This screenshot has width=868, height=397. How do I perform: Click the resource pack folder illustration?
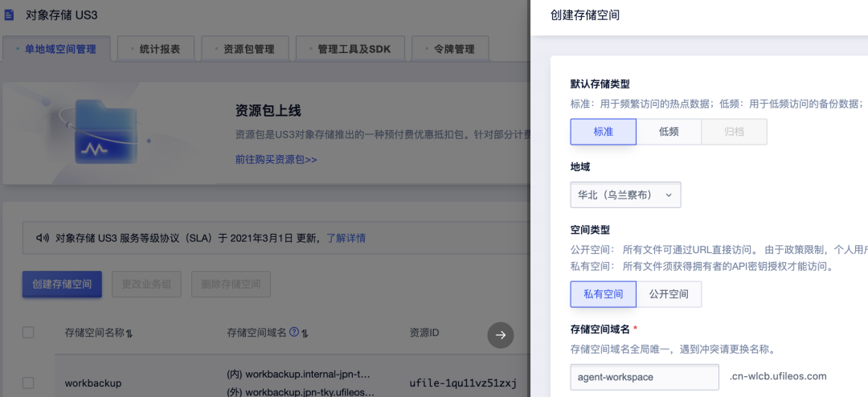(x=105, y=131)
